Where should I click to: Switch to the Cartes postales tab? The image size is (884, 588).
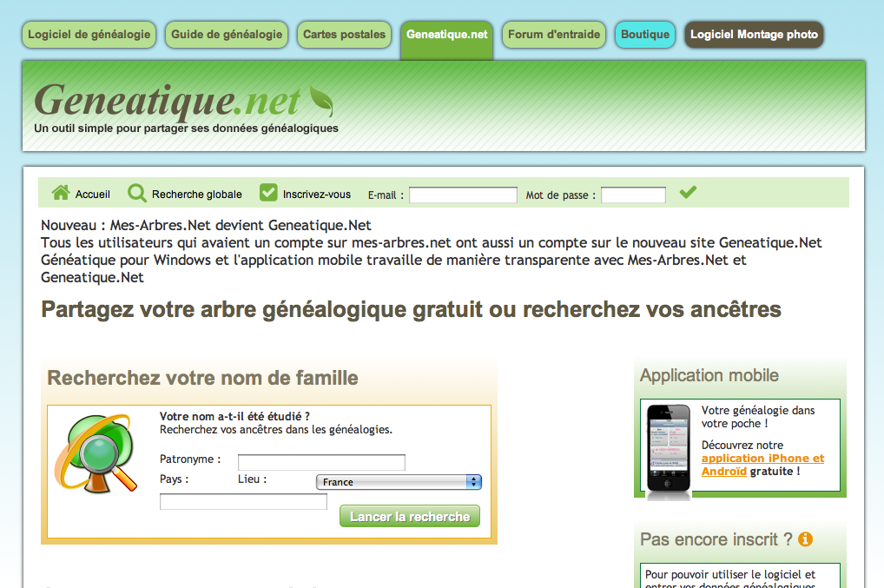pyautogui.click(x=345, y=35)
